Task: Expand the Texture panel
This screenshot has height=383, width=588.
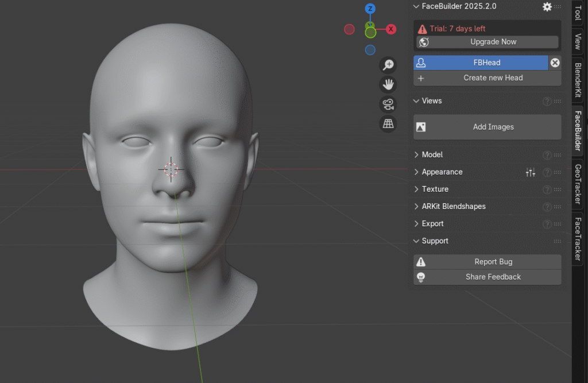Action: click(x=435, y=189)
